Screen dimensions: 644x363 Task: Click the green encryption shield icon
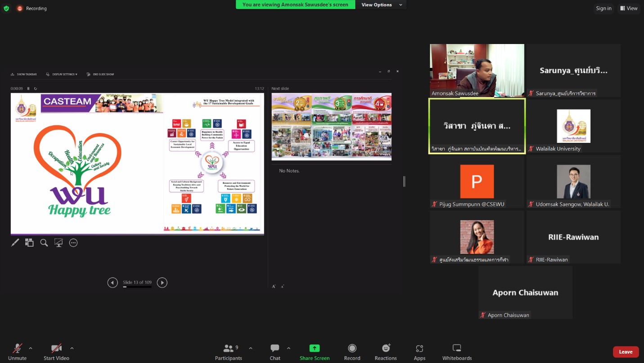(6, 8)
